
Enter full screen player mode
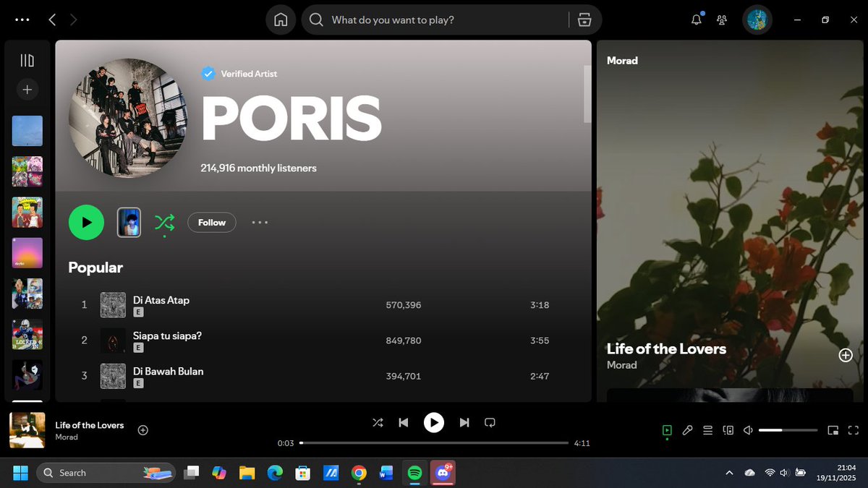tap(854, 430)
